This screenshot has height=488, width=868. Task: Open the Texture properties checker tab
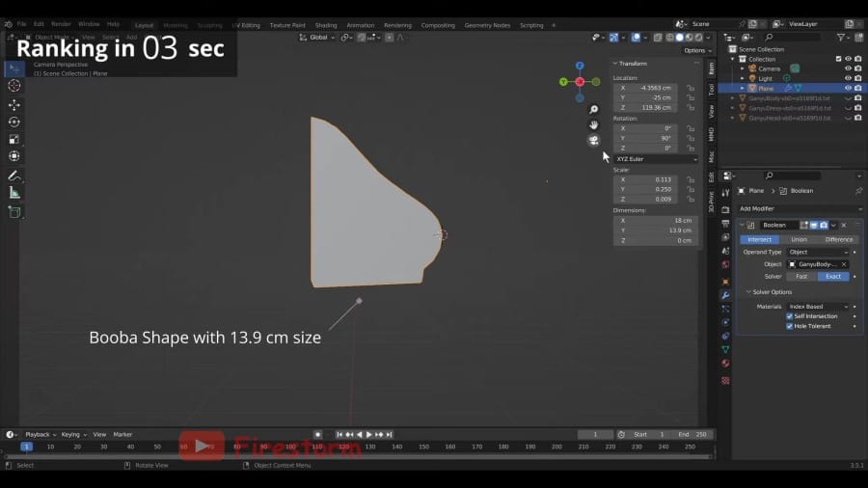click(725, 381)
